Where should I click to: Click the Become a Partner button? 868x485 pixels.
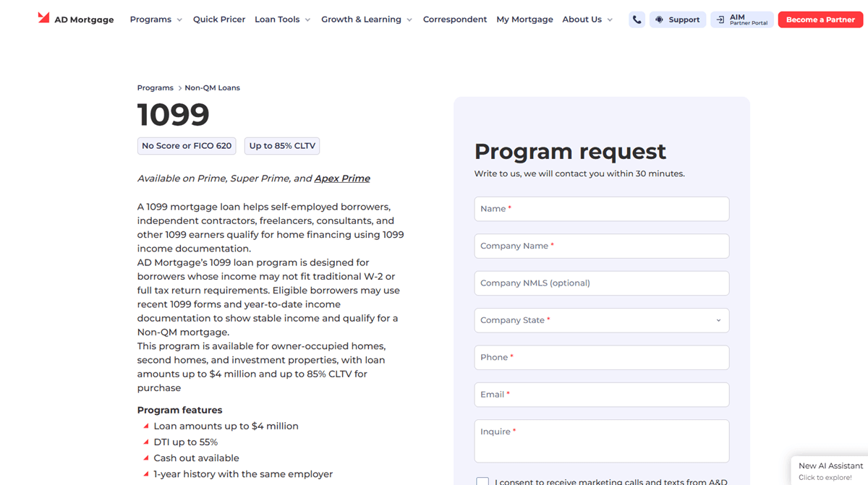click(x=820, y=20)
